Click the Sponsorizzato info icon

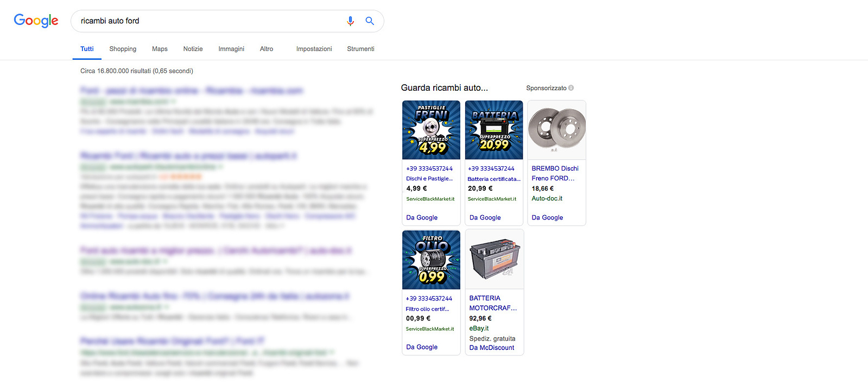tap(571, 88)
